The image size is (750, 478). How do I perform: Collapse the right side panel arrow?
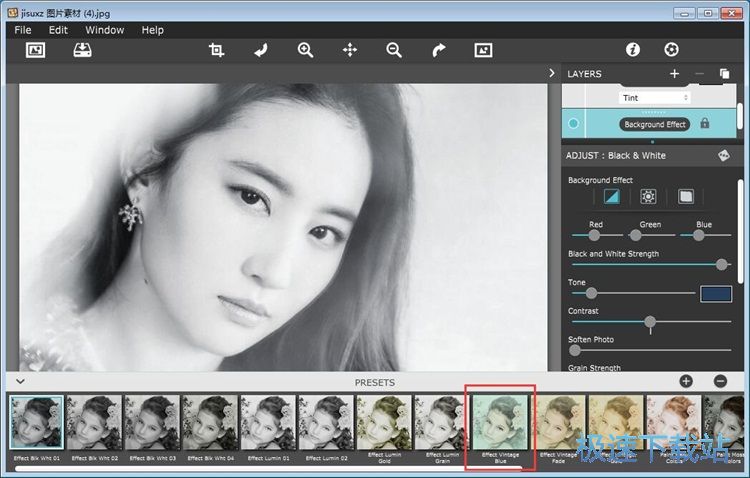coord(552,74)
